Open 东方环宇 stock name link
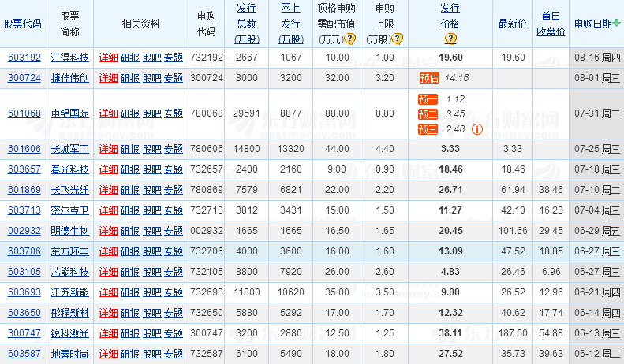 coord(70,251)
